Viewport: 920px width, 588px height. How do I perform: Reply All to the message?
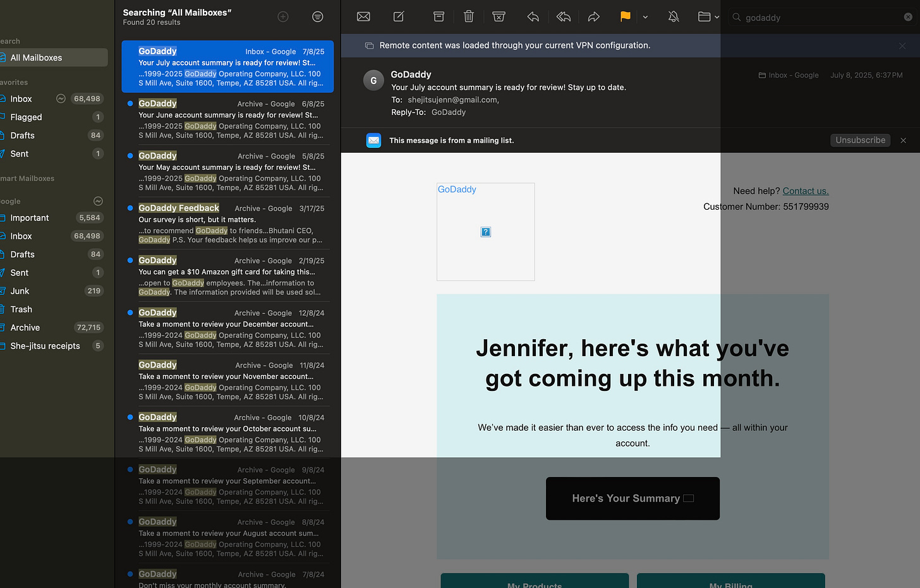click(x=564, y=17)
